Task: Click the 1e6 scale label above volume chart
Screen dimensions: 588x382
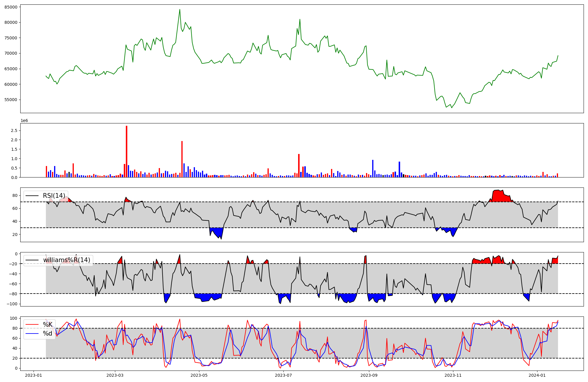Action: (24, 121)
